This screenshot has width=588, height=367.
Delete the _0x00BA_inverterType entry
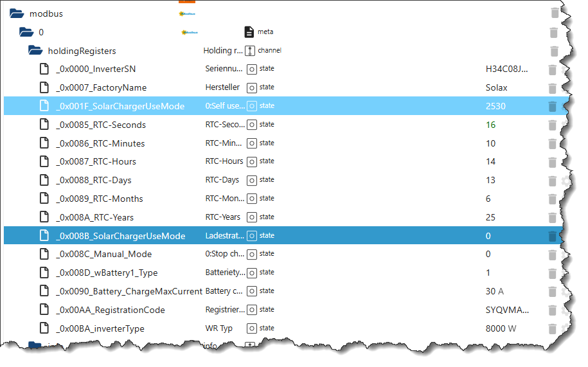pyautogui.click(x=551, y=329)
